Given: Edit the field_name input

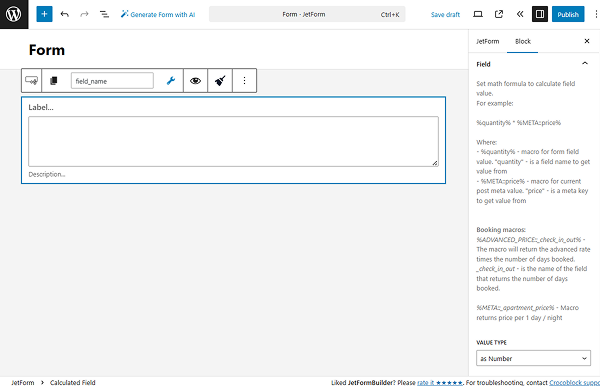Looking at the screenshot, I should pyautogui.click(x=112, y=81).
